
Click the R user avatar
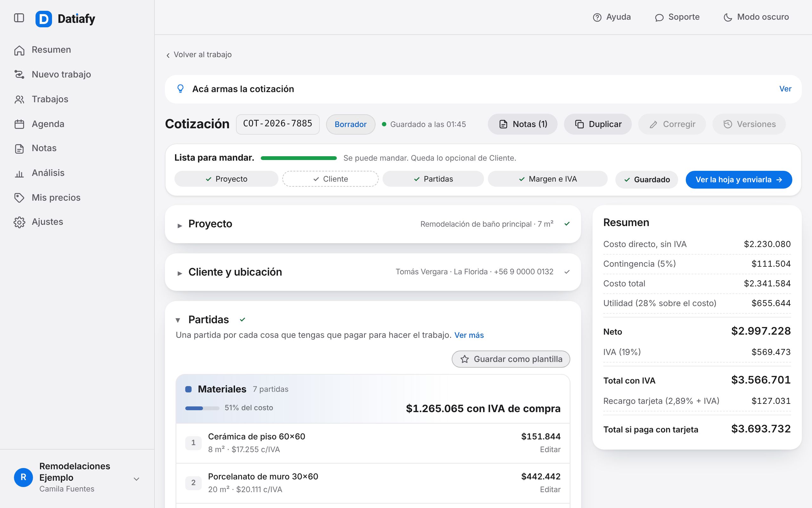click(x=23, y=478)
